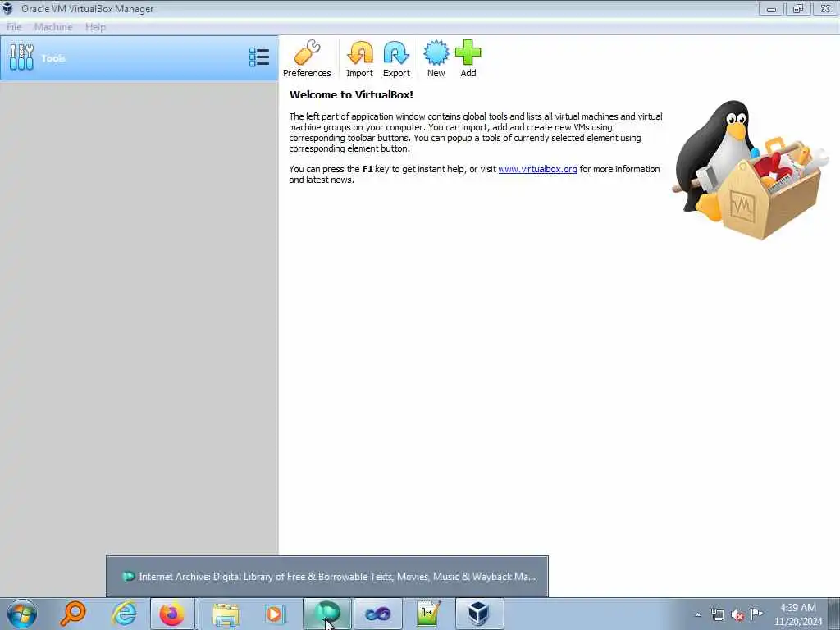
Task: Click the network tray icon
Action: tap(717, 614)
